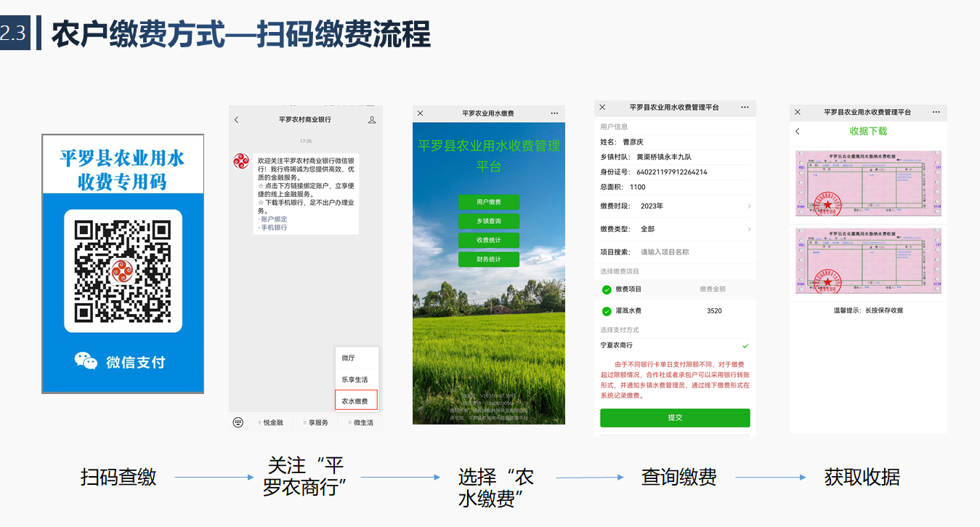Open the three-dots menu on 平罗农业用水缴费 page
The height and width of the screenshot is (527, 980).
coord(555,113)
